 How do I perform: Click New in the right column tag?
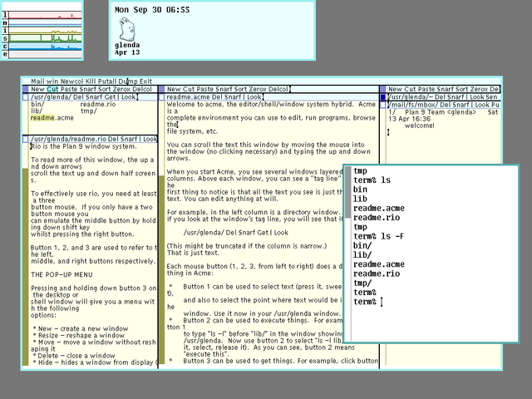(395, 89)
